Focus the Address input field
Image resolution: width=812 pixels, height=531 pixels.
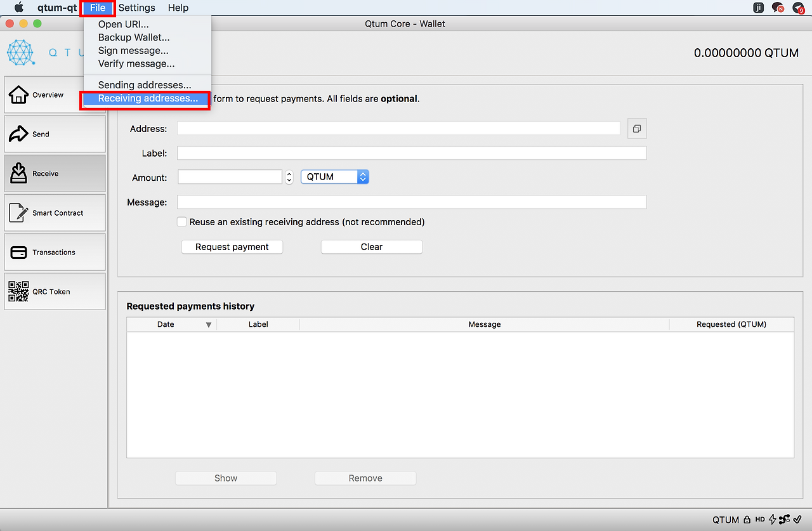point(398,128)
